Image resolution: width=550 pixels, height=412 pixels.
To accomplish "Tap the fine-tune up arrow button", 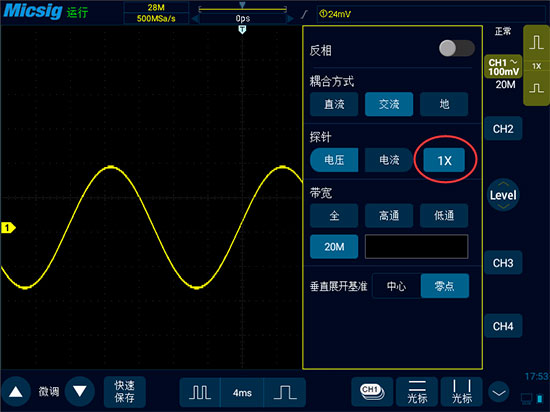I will coord(15,392).
